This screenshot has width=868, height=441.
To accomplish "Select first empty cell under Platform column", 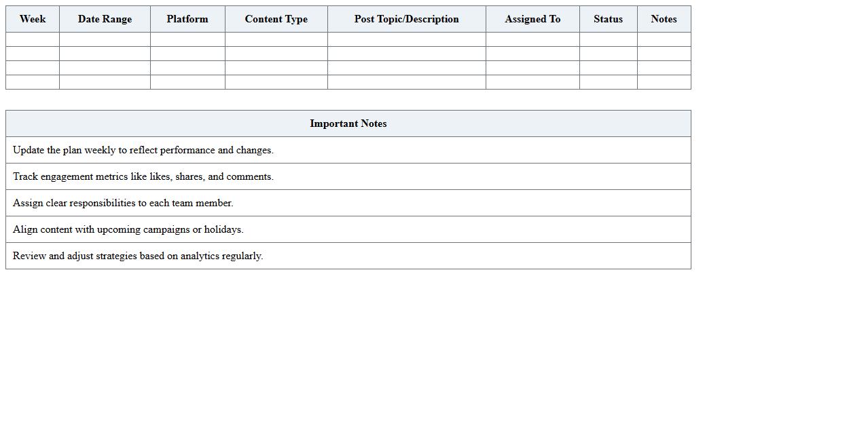I will point(187,39).
